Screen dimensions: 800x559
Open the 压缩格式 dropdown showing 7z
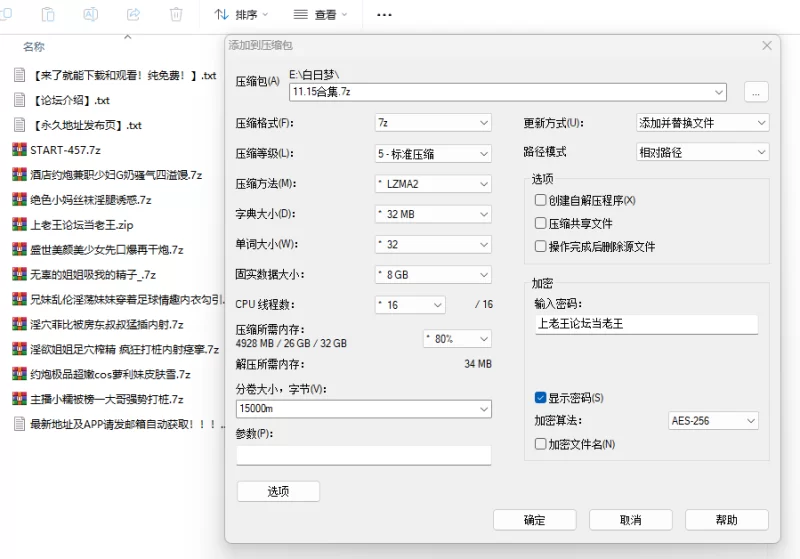coord(433,123)
